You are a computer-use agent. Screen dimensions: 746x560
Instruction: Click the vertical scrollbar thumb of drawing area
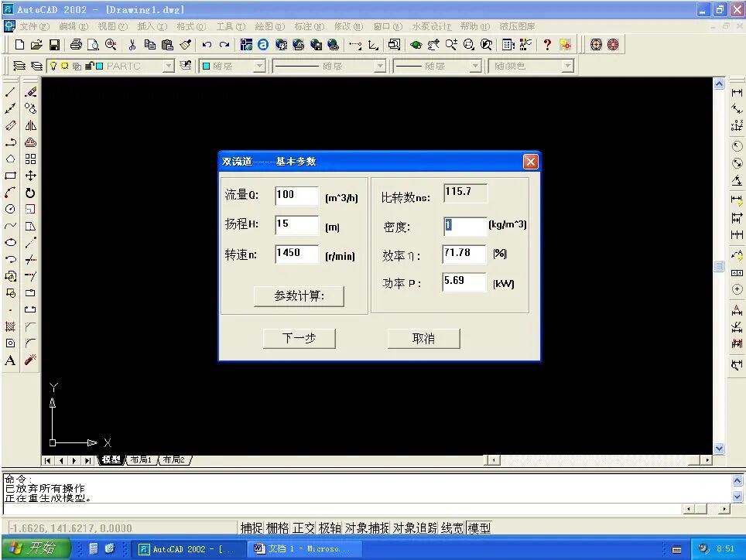click(x=719, y=266)
